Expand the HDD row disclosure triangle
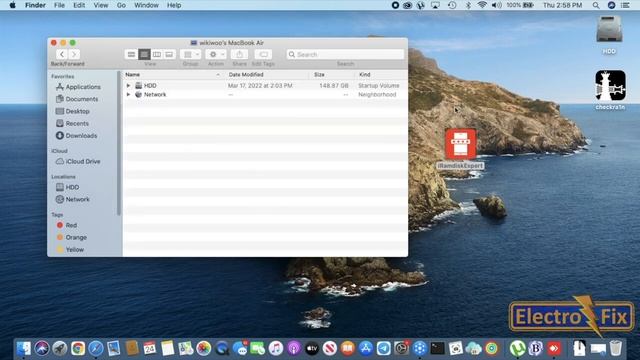640x360 pixels. click(x=128, y=86)
